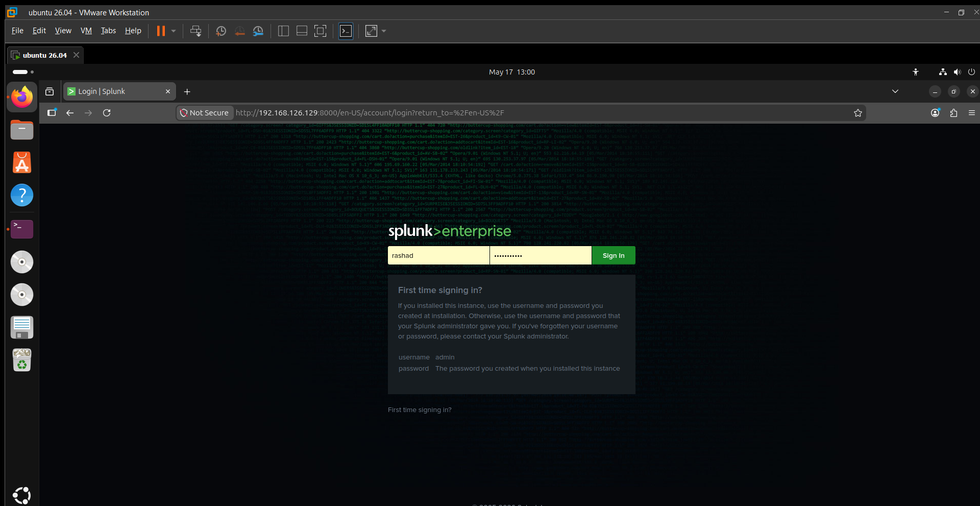Open the Trash from the dock
This screenshot has width=980, height=506.
pyautogui.click(x=22, y=360)
